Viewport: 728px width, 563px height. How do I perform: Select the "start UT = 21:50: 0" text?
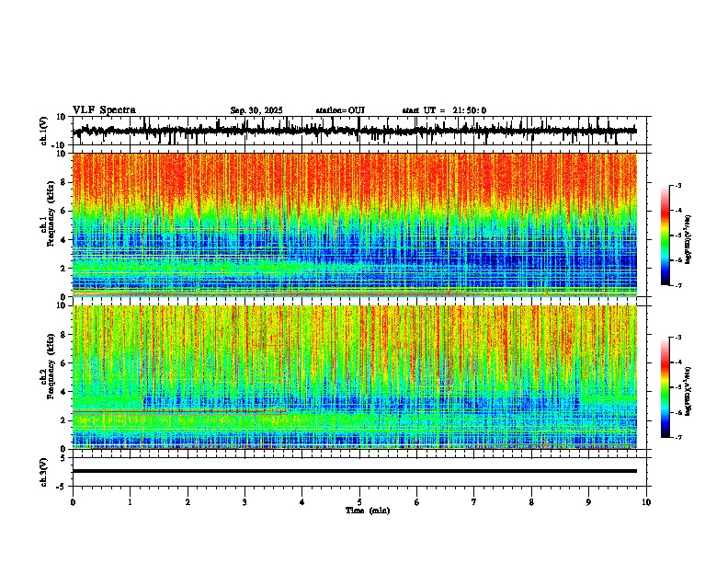(444, 110)
